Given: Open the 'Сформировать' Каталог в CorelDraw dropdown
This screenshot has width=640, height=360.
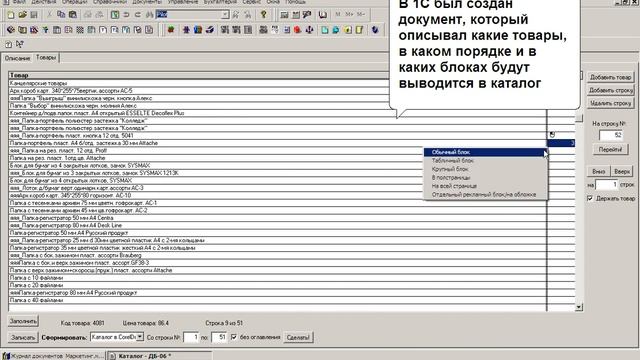Looking at the screenshot, I should click(x=140, y=337).
